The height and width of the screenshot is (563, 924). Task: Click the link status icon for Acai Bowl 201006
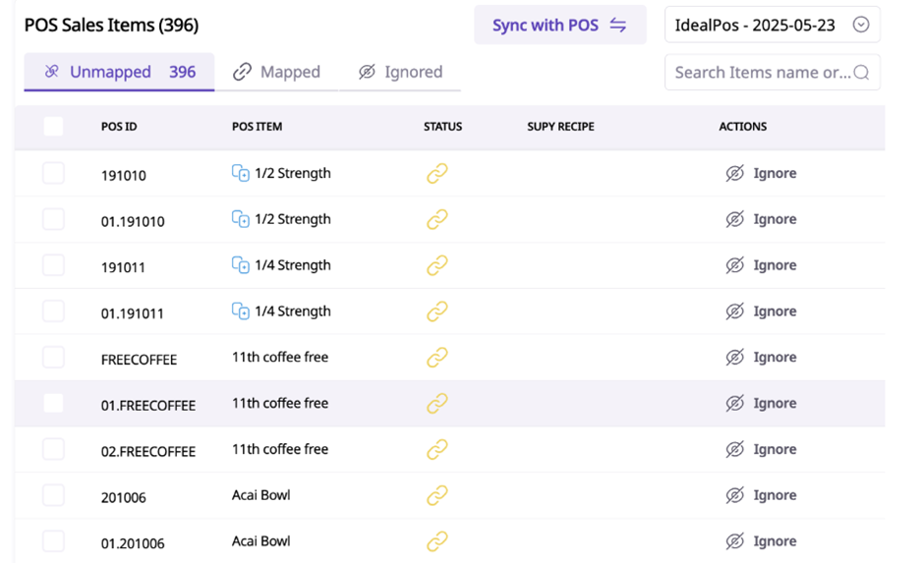pos(437,495)
